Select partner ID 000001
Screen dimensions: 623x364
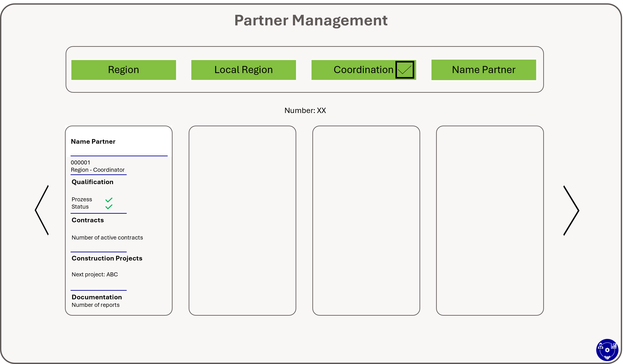[x=80, y=162]
